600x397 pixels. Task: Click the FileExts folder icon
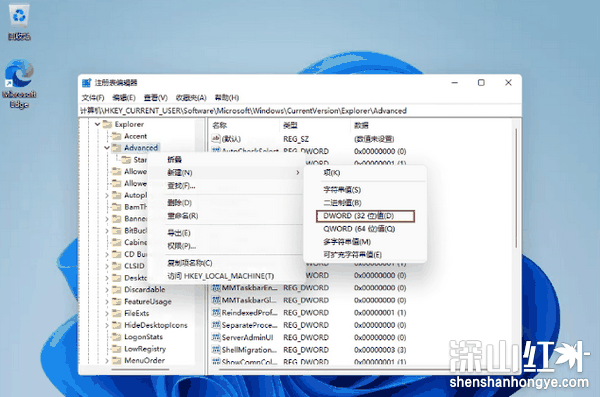(117, 314)
